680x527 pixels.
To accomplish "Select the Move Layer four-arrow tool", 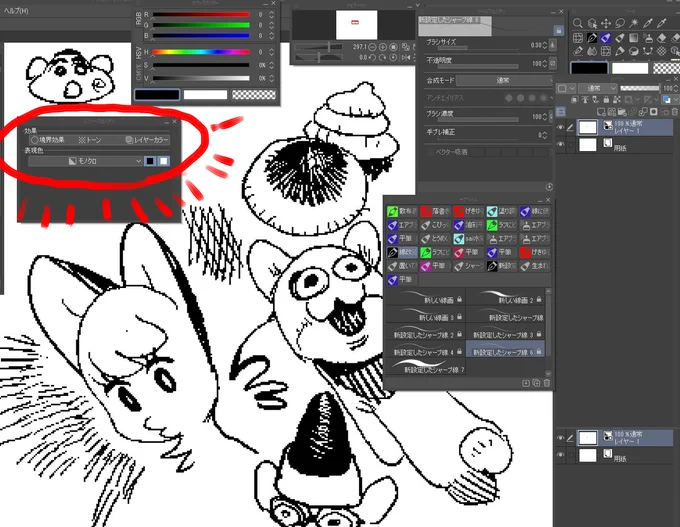I will pos(606,23).
